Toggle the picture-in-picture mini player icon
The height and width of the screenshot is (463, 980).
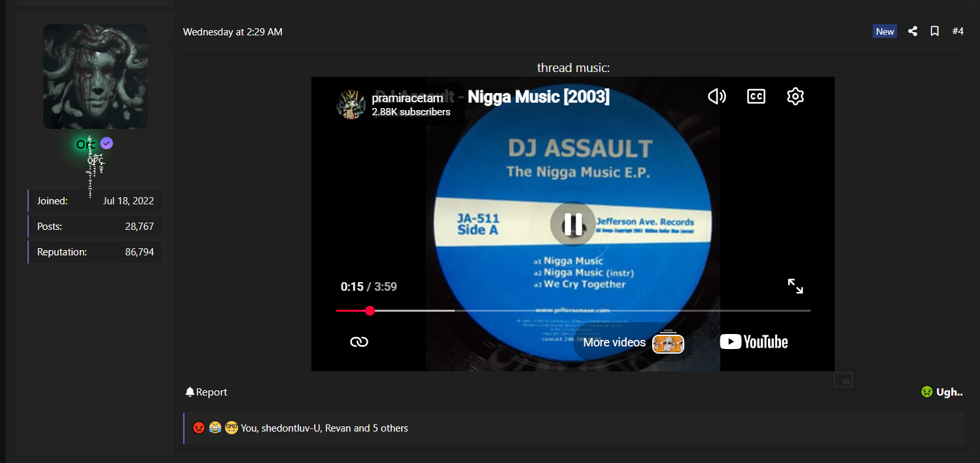point(843,380)
